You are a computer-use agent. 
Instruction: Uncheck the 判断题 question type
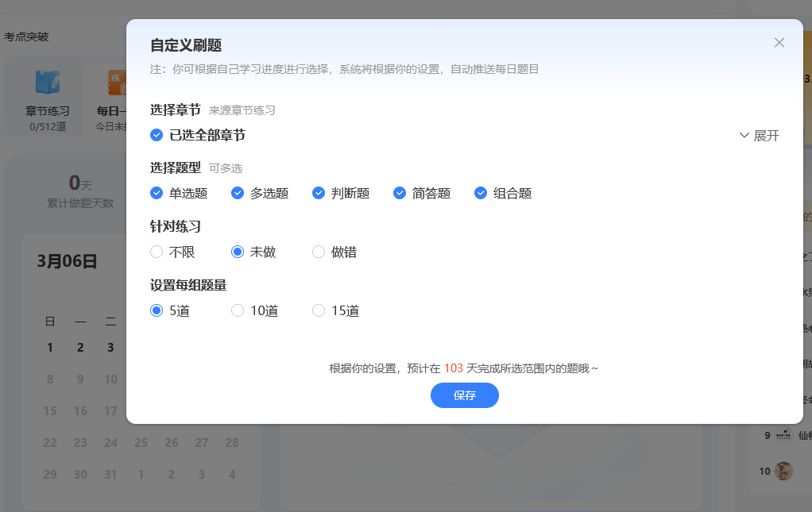tap(319, 193)
